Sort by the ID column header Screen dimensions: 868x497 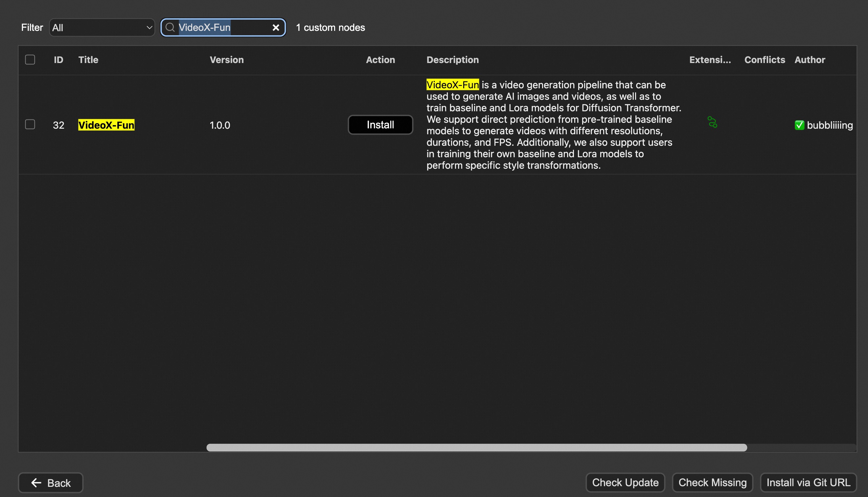(x=58, y=60)
